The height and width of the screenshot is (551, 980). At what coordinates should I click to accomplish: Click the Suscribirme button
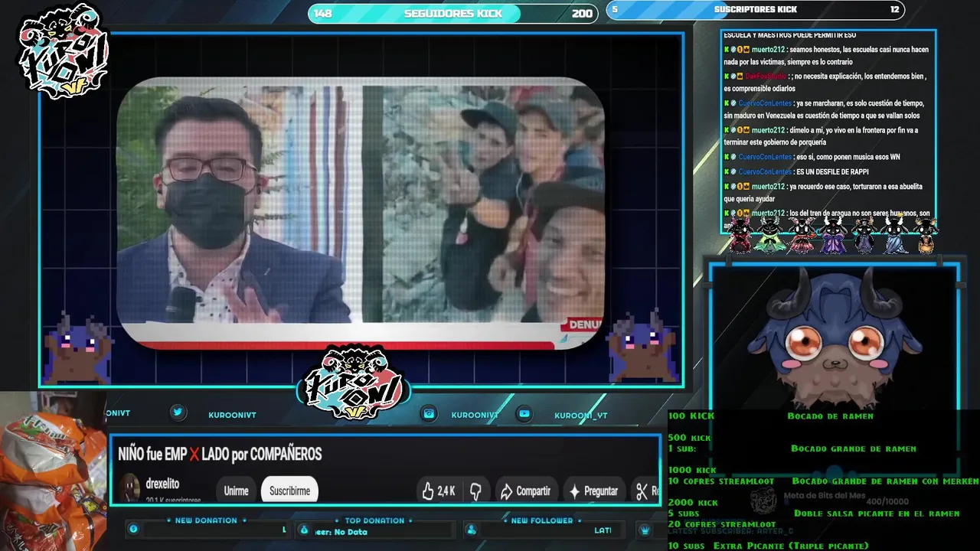[x=289, y=491]
